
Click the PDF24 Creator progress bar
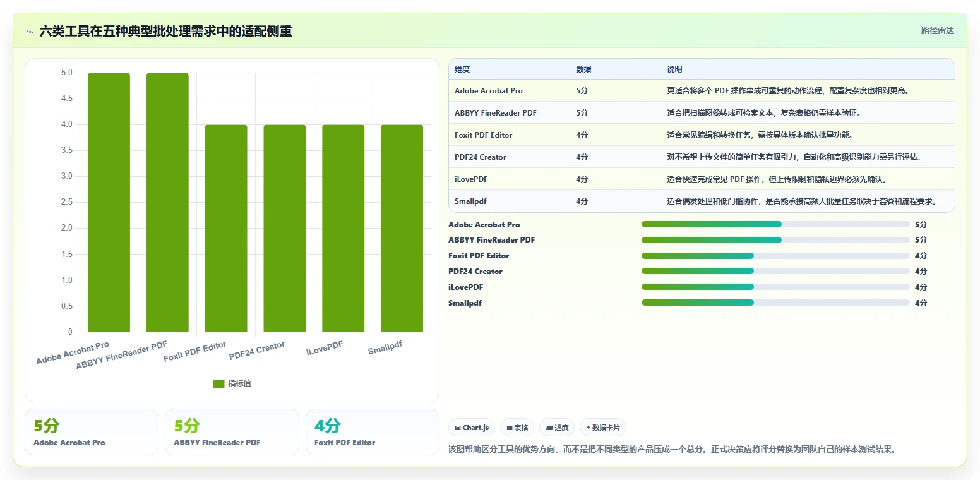click(775, 272)
